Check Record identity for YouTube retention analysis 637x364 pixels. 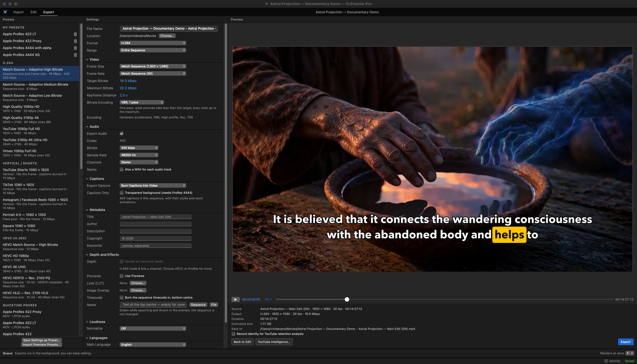233,334
